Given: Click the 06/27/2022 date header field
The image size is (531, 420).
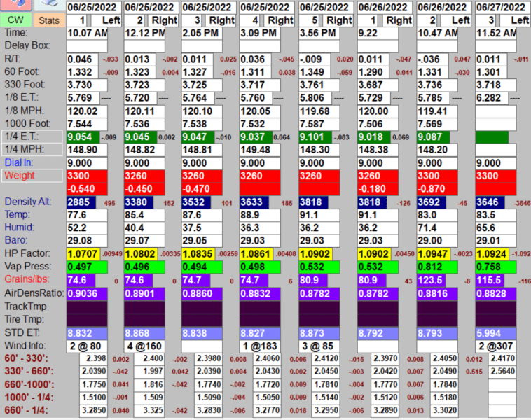Looking at the screenshot, I should pyautogui.click(x=503, y=7).
